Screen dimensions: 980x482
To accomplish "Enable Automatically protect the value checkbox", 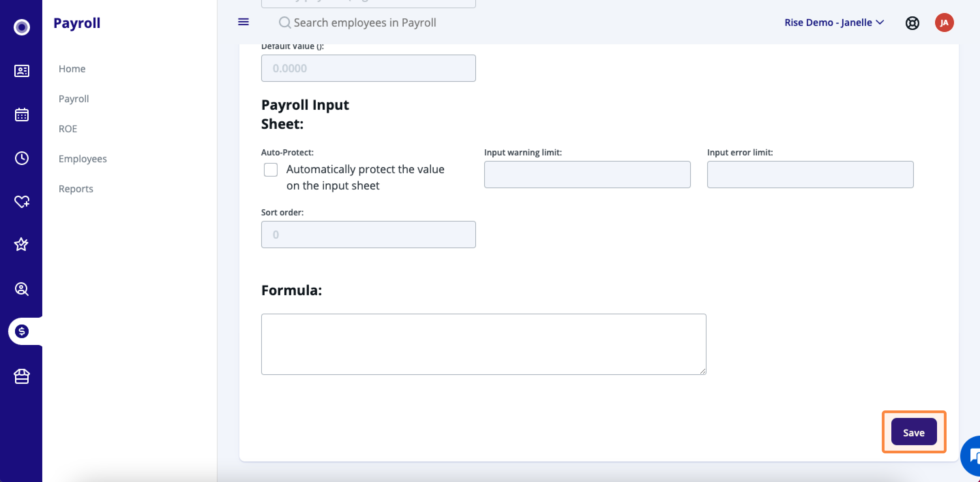I will click(270, 170).
